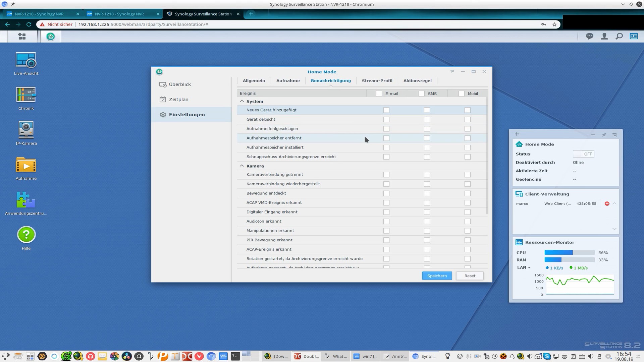The image size is (644, 362).
Task: Select the Benachrichtigung tab
Action: click(x=331, y=80)
